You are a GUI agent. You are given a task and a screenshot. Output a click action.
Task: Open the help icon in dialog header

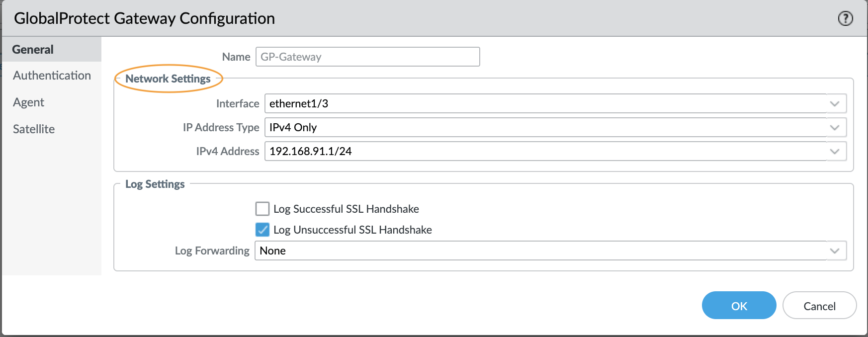tap(845, 18)
